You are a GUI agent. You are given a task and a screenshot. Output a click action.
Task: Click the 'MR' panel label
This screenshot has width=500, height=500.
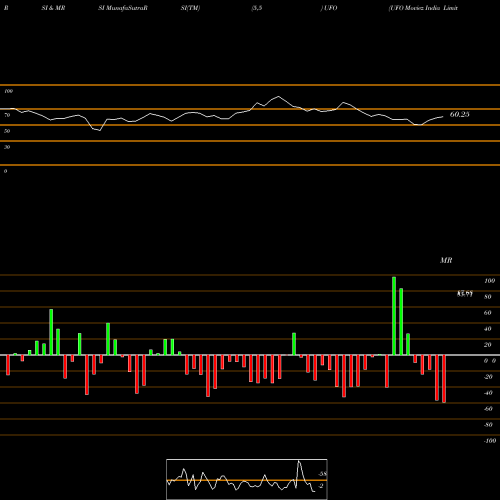point(446,260)
